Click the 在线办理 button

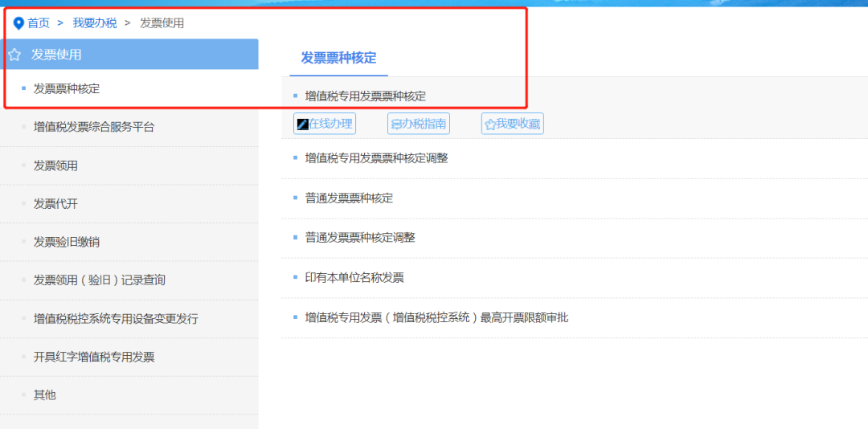click(325, 124)
